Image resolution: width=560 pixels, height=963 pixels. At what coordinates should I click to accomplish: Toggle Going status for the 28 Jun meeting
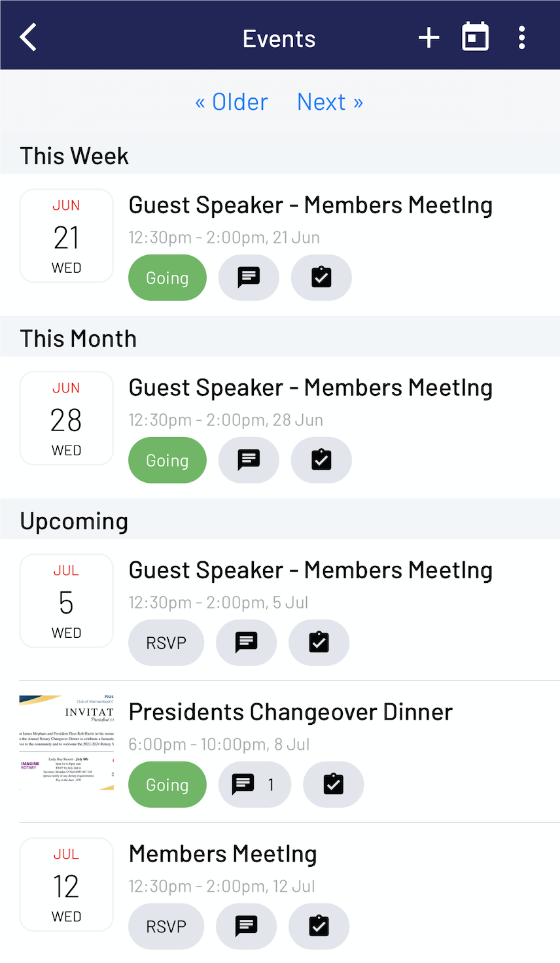pyautogui.click(x=167, y=460)
